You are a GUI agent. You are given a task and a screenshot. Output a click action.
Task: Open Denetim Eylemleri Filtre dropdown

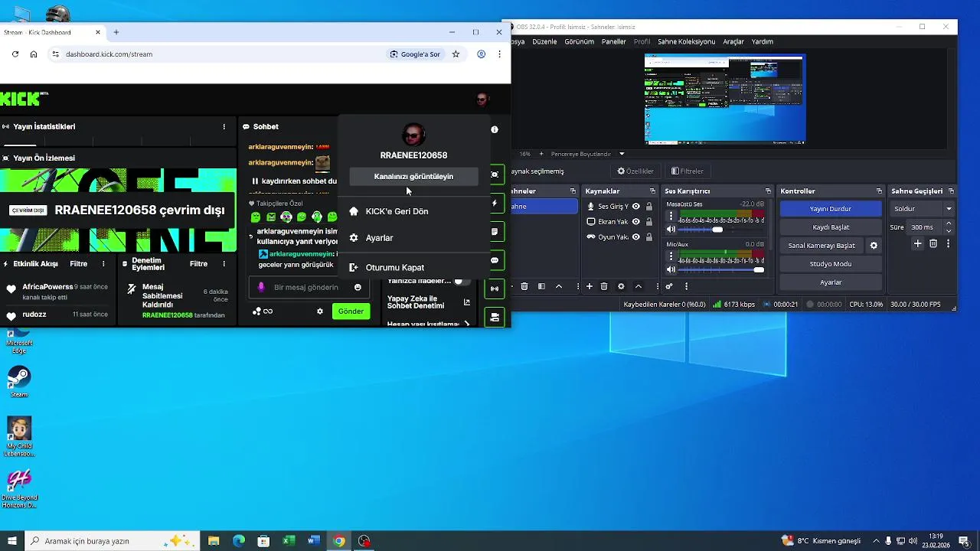click(x=198, y=264)
